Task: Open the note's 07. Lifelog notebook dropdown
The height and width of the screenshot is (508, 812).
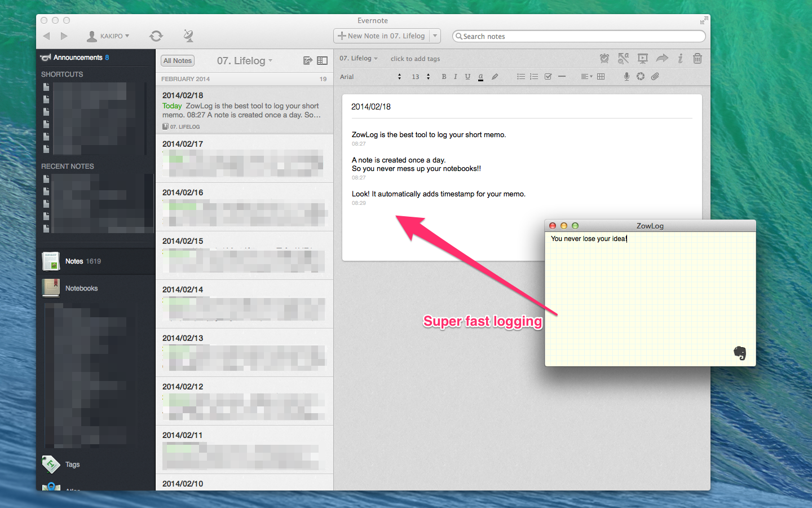Action: (359, 58)
